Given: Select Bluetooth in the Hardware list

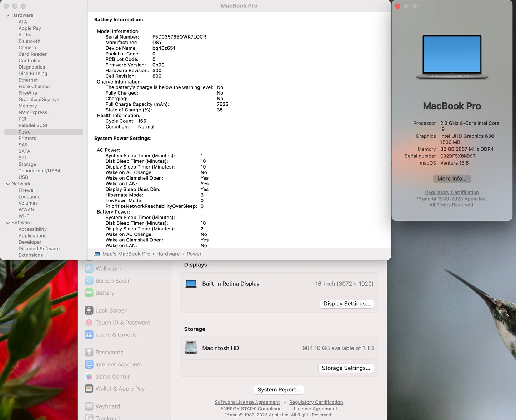Looking at the screenshot, I should pos(29,41).
